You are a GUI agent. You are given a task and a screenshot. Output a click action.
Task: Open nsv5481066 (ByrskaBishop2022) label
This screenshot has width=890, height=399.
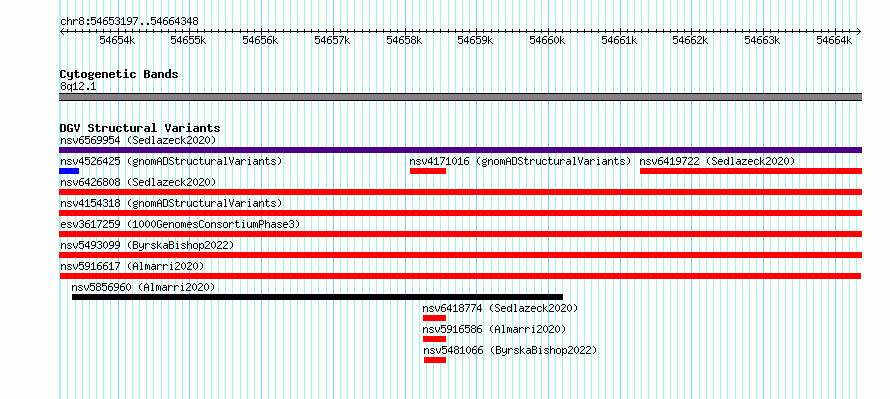tap(510, 350)
